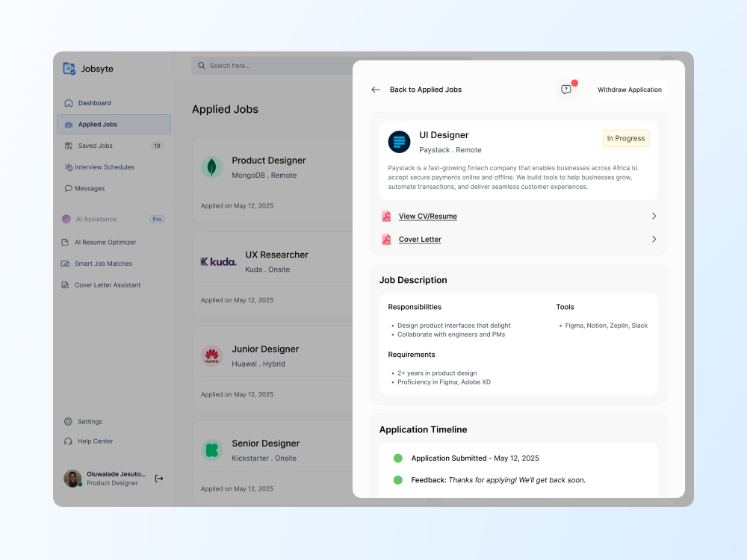Click the PDF icon beside Cover Letter
The width and height of the screenshot is (747, 560).
coord(386,240)
